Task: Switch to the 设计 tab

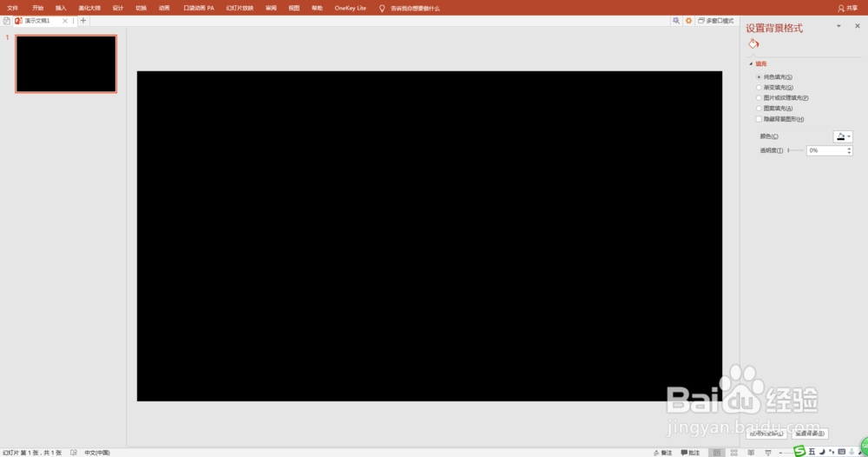Action: pyautogui.click(x=118, y=9)
